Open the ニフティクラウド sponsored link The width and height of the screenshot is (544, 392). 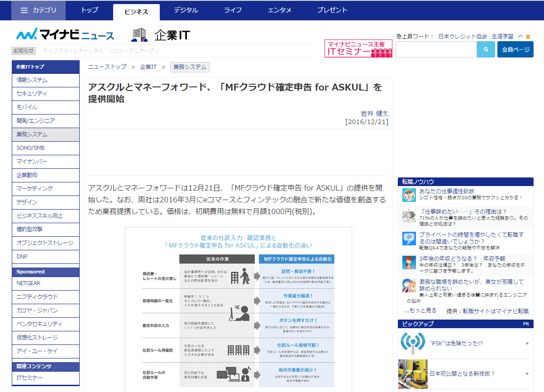[x=45, y=297]
